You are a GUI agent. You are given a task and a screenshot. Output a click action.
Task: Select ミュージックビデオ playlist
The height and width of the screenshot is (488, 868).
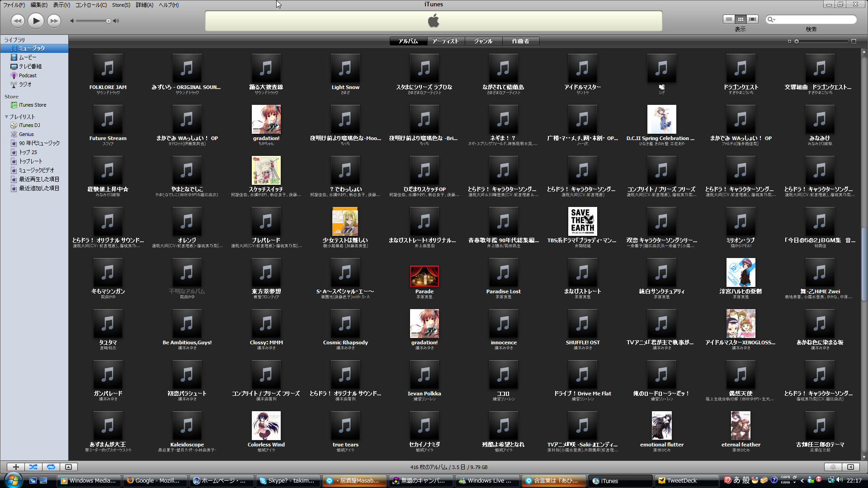point(34,170)
